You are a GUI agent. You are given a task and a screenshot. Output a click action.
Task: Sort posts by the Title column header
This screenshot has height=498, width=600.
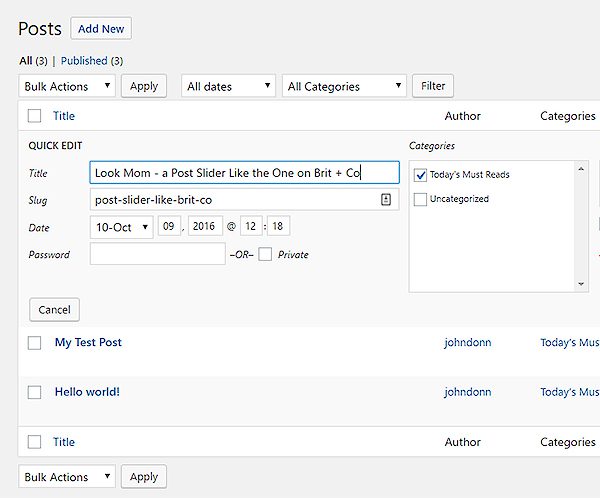coord(64,116)
